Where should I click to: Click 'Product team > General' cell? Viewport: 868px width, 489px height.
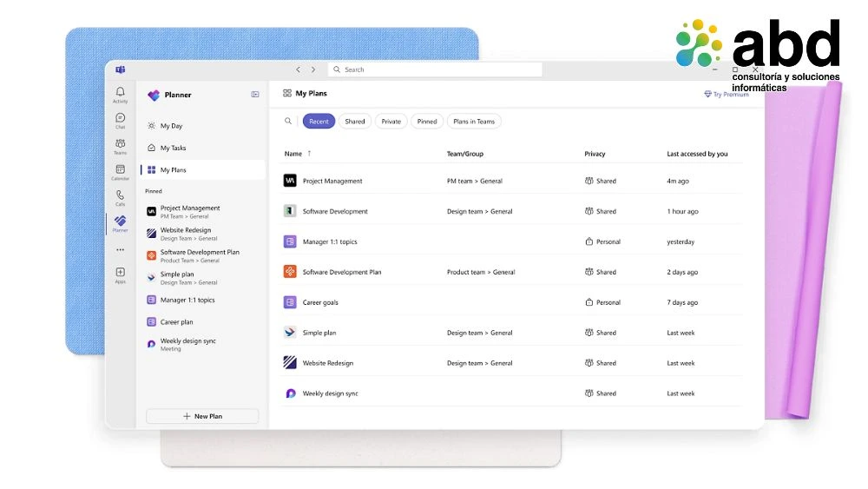(x=481, y=272)
